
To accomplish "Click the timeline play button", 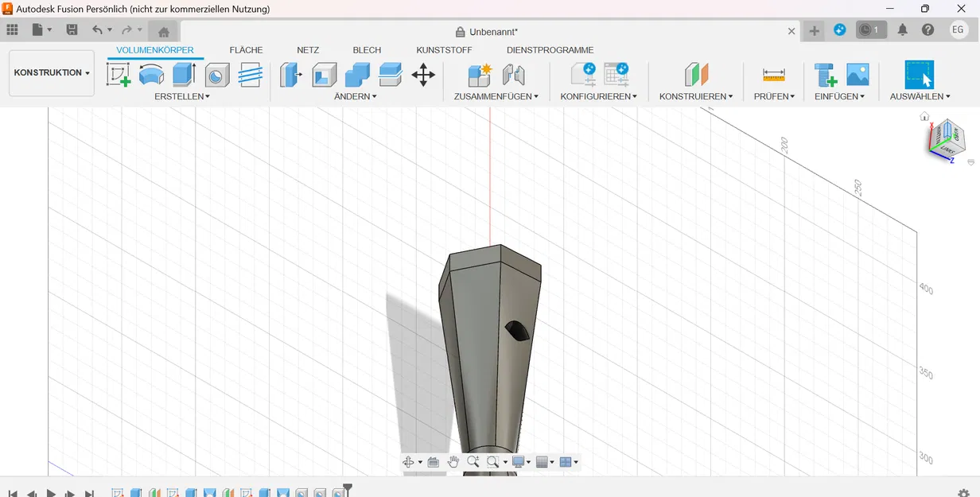I will tap(51, 493).
